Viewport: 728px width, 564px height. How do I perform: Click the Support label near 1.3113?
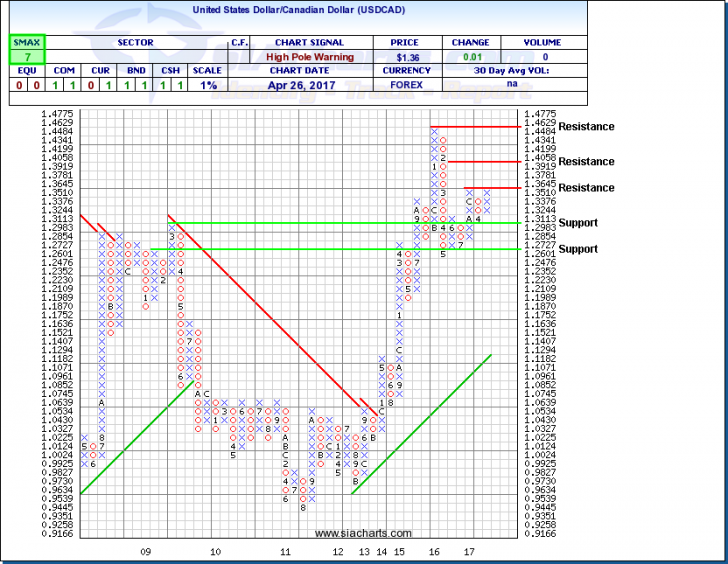coord(578,222)
